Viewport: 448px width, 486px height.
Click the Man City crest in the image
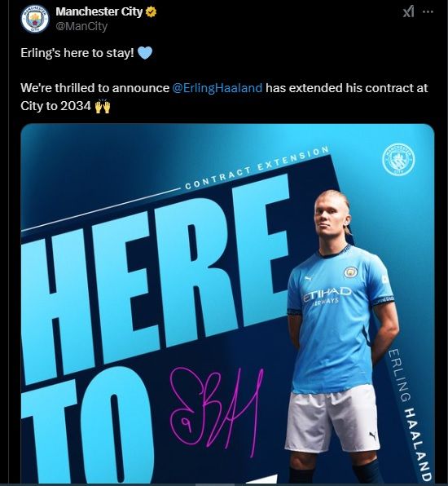click(x=399, y=159)
